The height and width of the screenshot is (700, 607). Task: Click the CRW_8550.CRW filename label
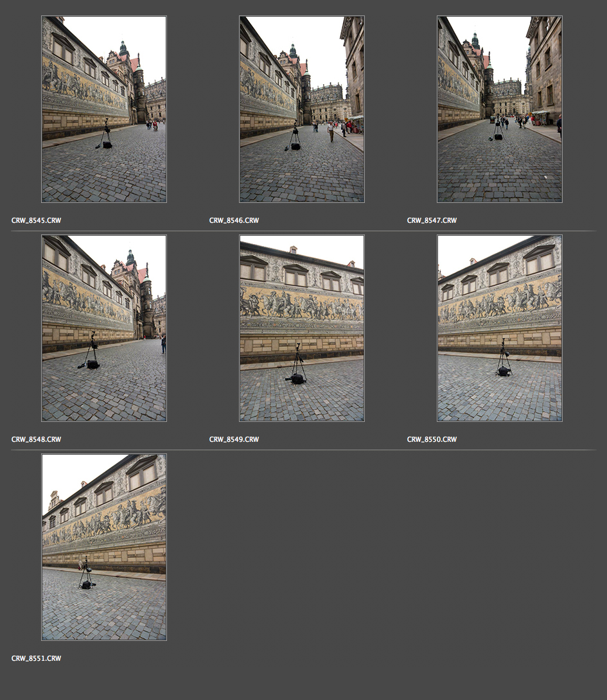pyautogui.click(x=432, y=439)
